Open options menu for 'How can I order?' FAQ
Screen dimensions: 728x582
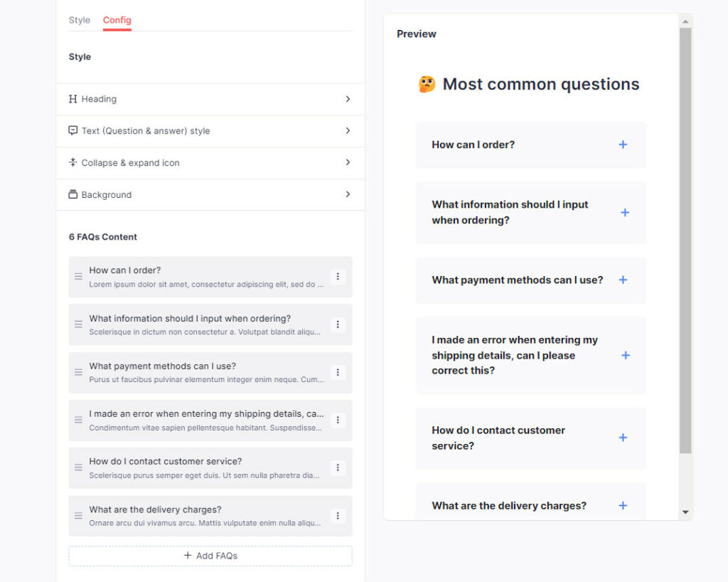(x=338, y=277)
